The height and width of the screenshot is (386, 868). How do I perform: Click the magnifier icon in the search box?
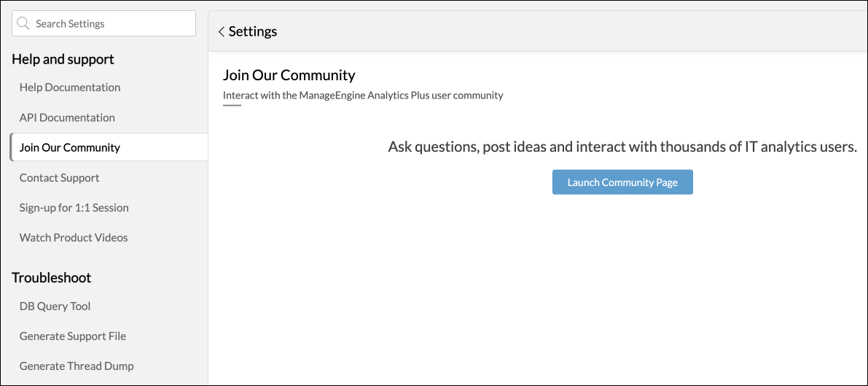[23, 23]
